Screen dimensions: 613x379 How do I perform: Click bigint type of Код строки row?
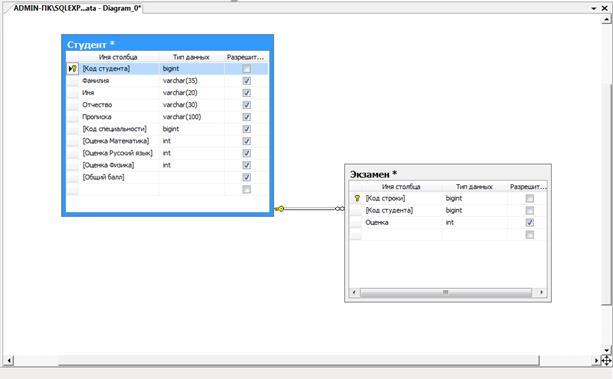coord(475,198)
